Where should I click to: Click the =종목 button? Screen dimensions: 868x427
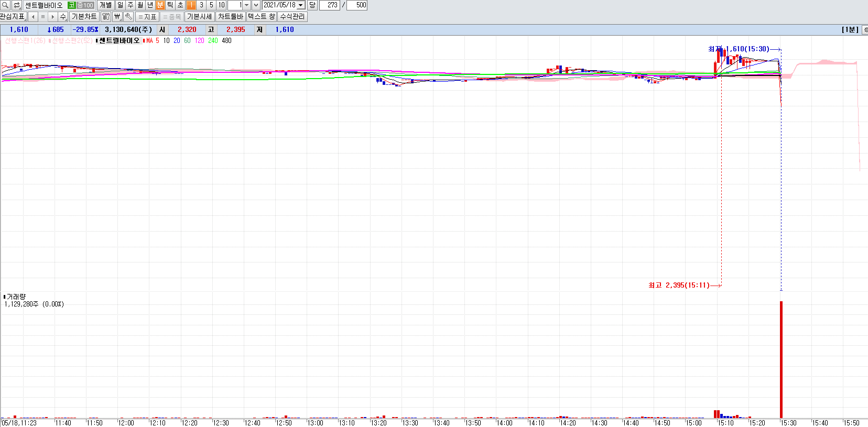pos(172,17)
